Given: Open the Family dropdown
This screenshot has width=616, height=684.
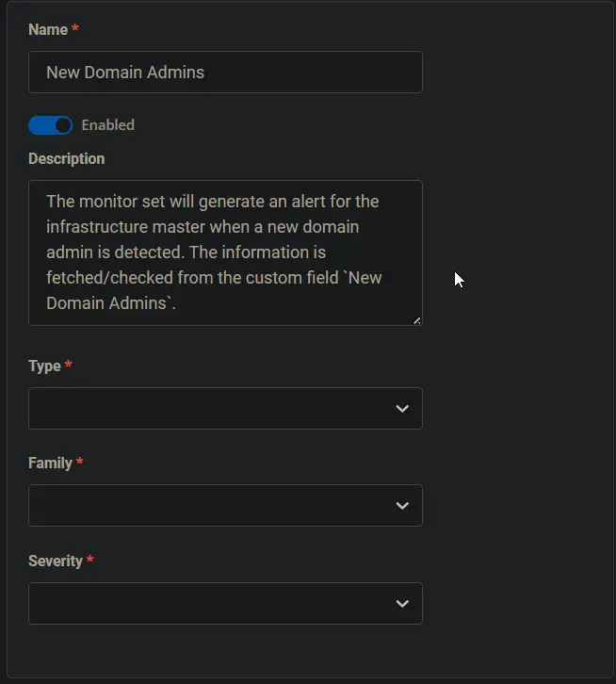Looking at the screenshot, I should [225, 505].
